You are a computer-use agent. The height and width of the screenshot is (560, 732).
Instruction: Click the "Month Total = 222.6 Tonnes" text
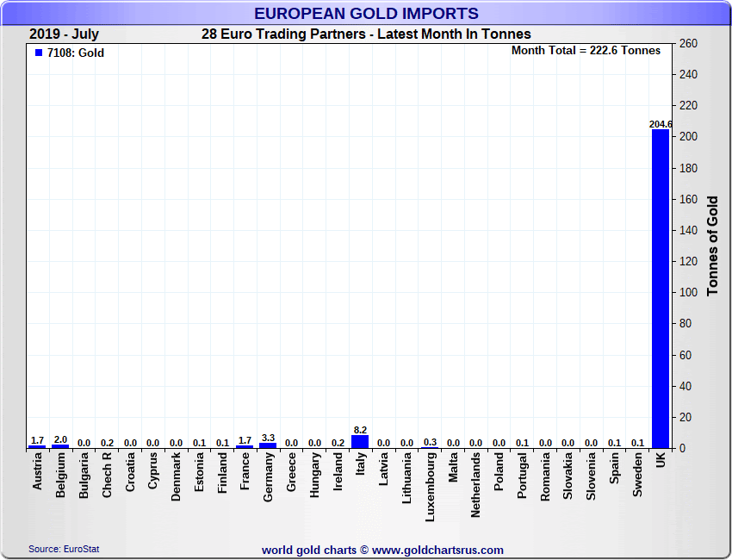(586, 51)
